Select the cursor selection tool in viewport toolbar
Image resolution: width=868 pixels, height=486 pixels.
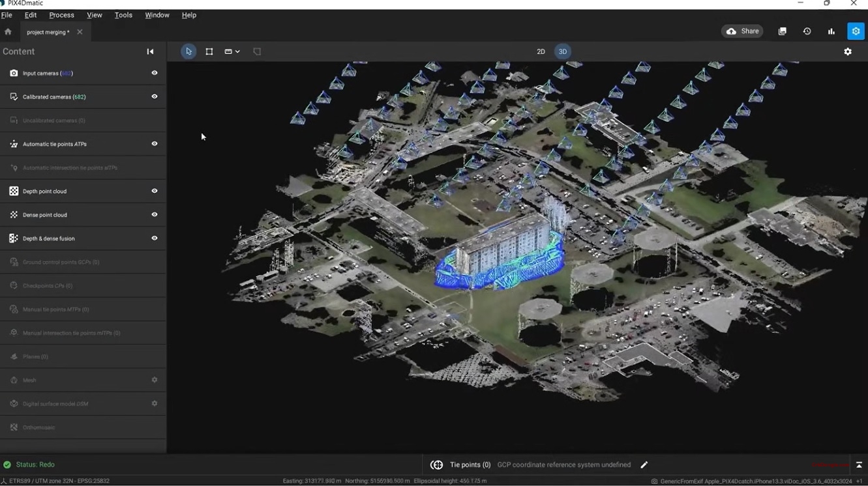click(188, 51)
